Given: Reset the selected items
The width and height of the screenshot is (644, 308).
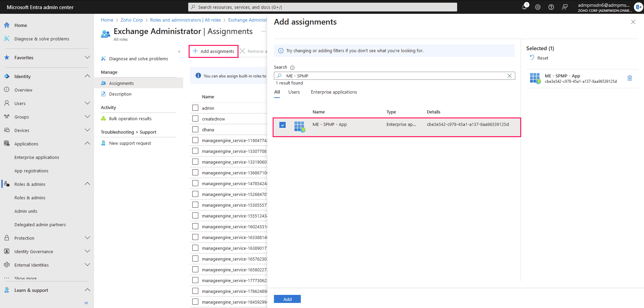Looking at the screenshot, I should pos(539,58).
